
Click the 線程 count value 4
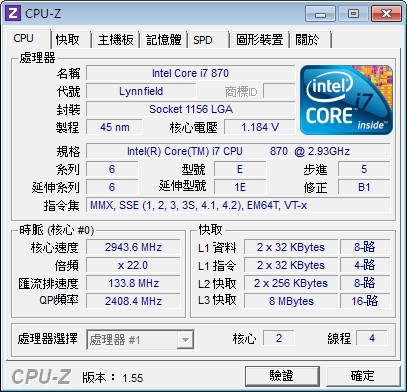coord(372,338)
